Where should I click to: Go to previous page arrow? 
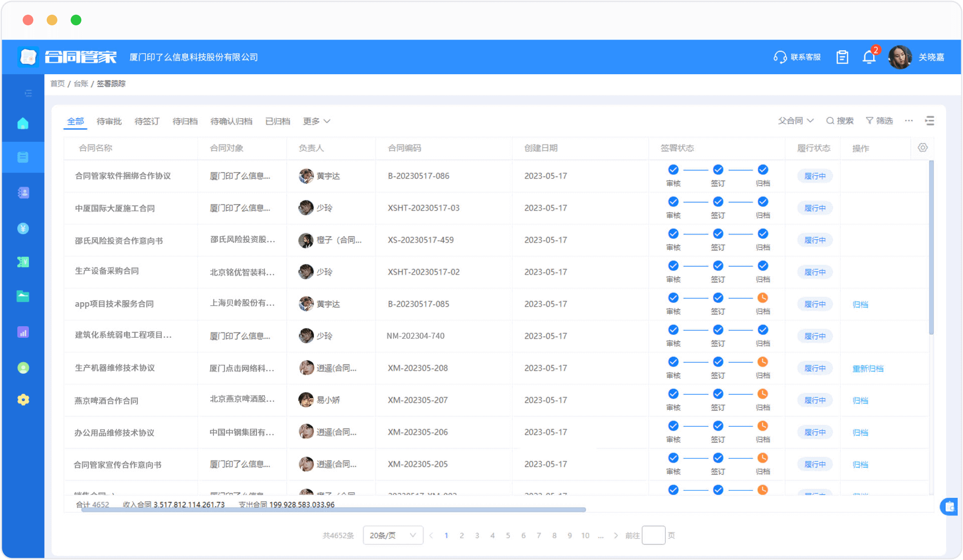tap(431, 536)
